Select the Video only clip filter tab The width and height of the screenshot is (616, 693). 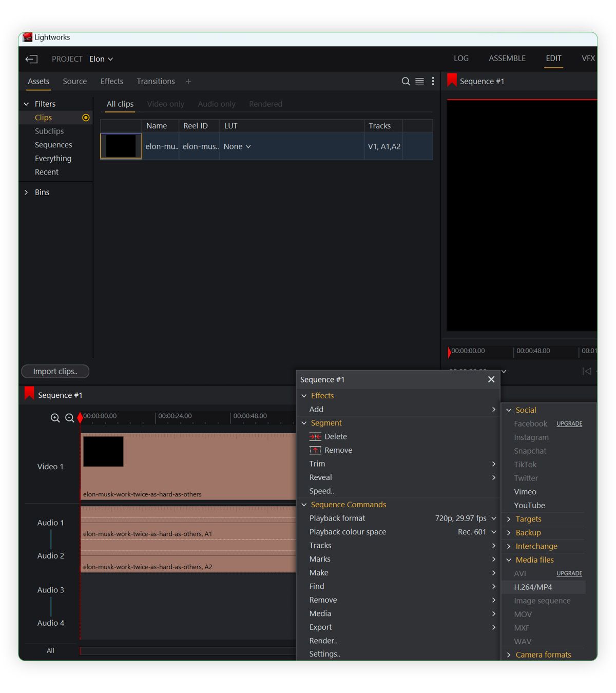(x=165, y=104)
